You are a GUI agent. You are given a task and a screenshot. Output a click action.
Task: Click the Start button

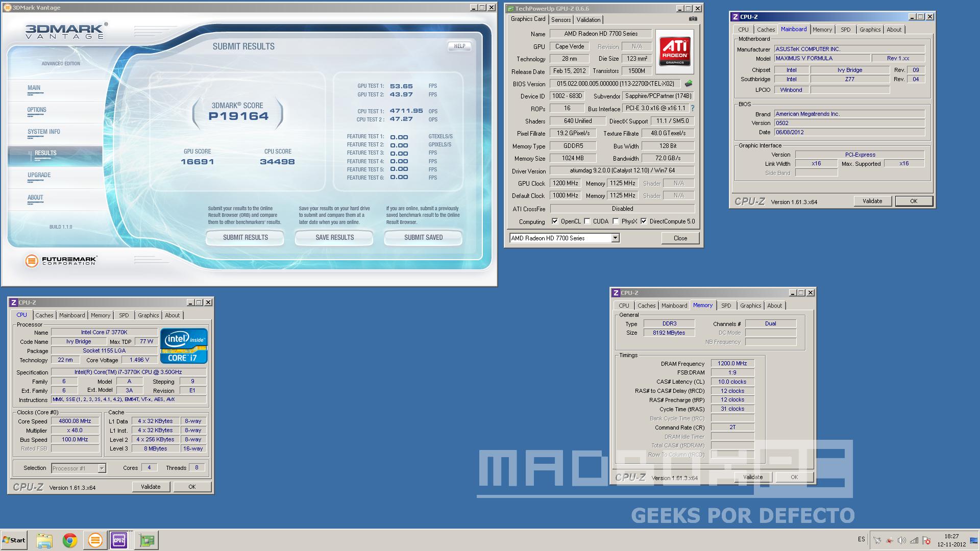click(14, 540)
